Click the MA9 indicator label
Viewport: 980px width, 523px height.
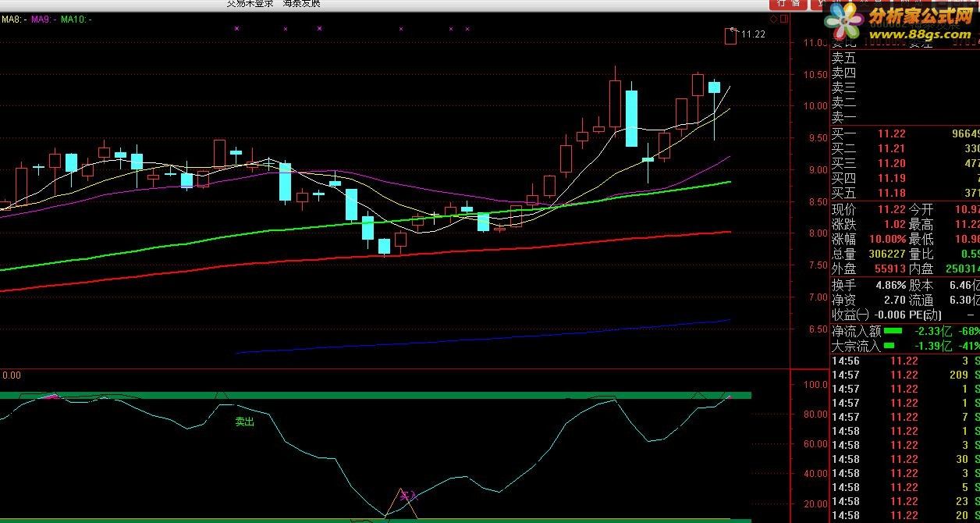[x=44, y=19]
